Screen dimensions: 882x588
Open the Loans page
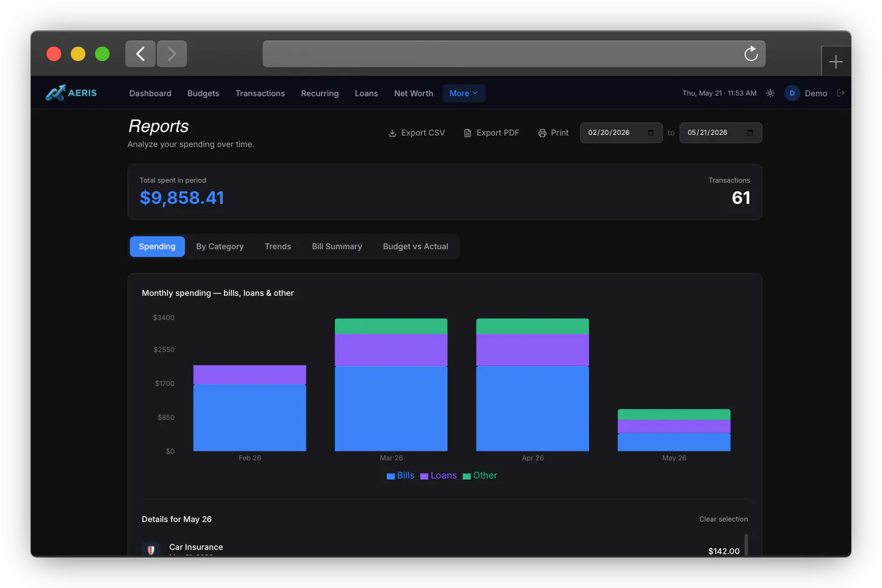pyautogui.click(x=366, y=93)
